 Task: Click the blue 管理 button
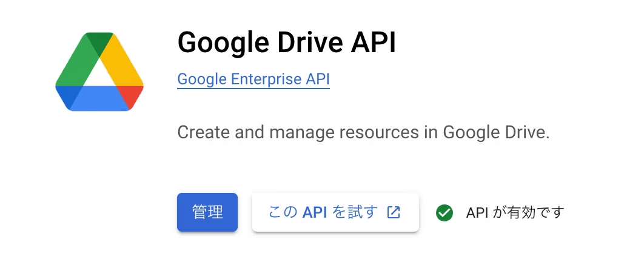(x=207, y=212)
